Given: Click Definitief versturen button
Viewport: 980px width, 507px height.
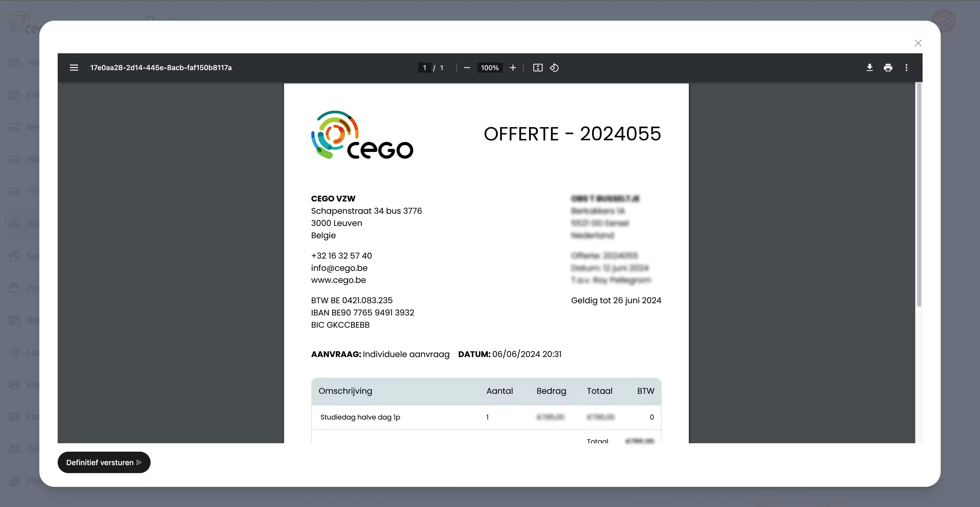Looking at the screenshot, I should pyautogui.click(x=104, y=462).
